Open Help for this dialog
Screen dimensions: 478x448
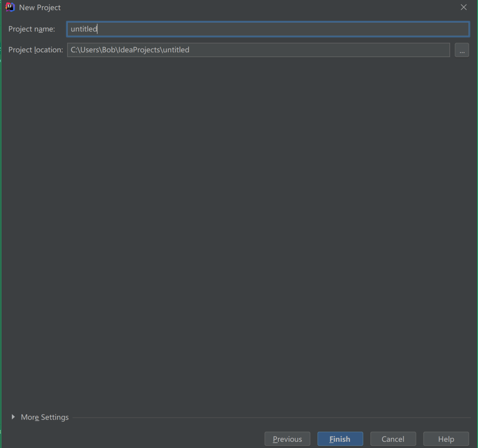click(446, 439)
